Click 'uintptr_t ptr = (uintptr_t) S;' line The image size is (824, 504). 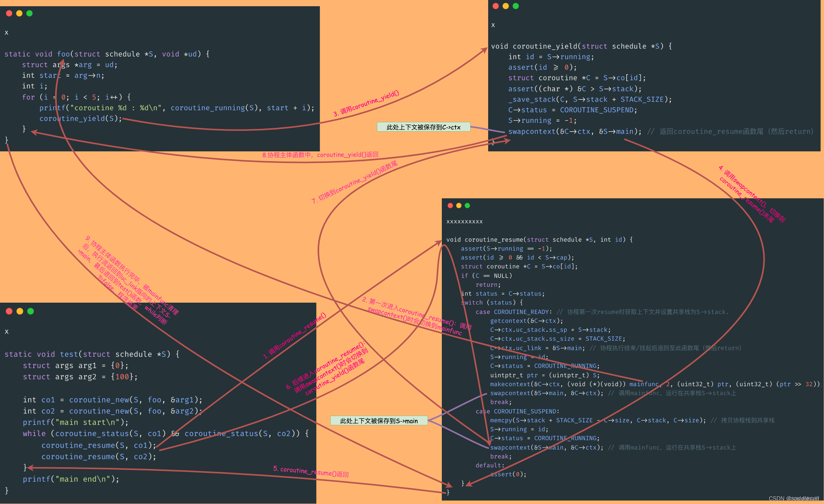545,375
